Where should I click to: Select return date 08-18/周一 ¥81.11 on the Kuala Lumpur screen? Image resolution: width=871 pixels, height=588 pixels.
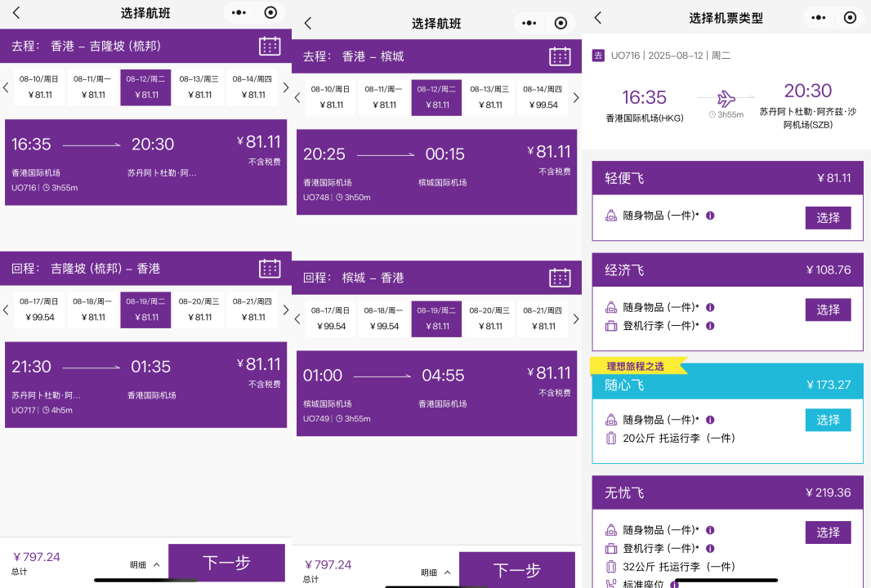tap(93, 310)
